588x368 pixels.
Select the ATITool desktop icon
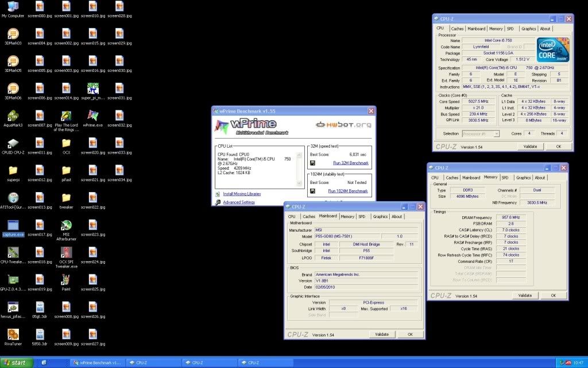pyautogui.click(x=13, y=198)
